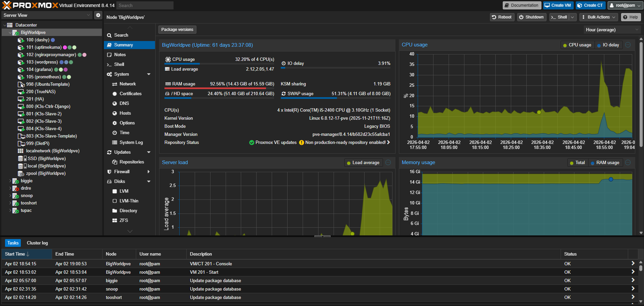644x306 pixels.
Task: Toggle RAM usage series in legend
Action: coord(605,163)
